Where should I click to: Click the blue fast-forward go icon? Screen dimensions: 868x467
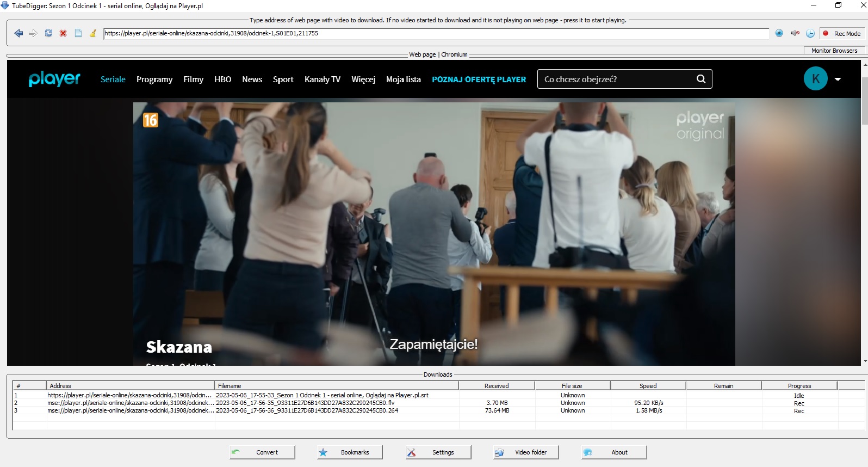779,33
